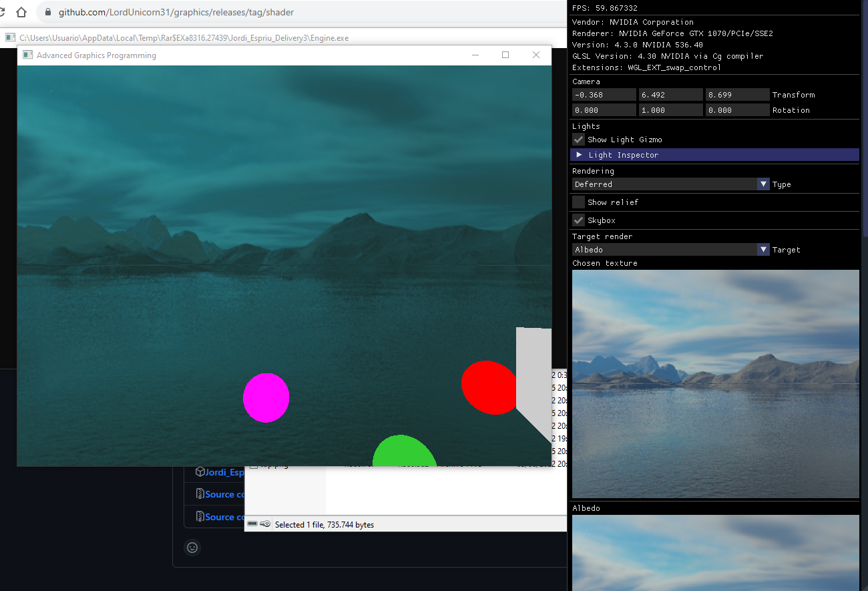Click the Engine.exe path in the console title bar
This screenshot has height=591, width=868.
(184, 38)
